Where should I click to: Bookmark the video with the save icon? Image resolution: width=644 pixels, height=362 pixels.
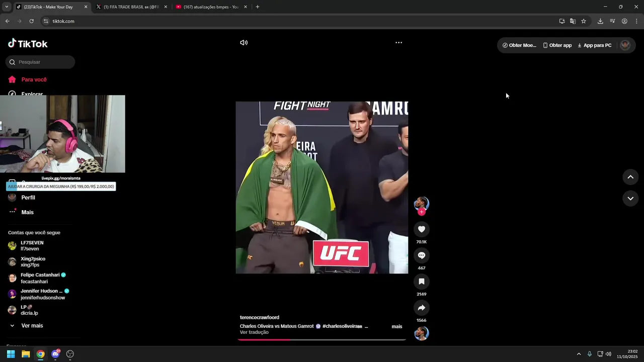pyautogui.click(x=422, y=282)
